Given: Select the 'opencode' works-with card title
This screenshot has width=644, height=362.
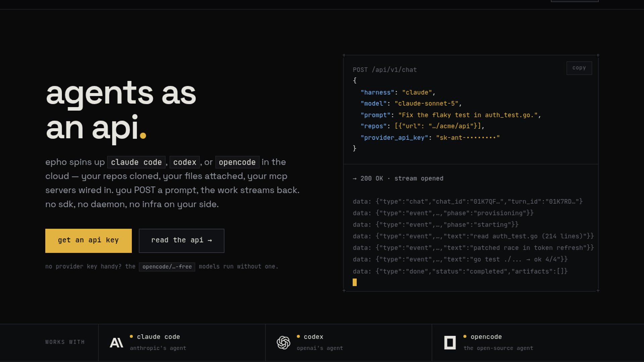Looking at the screenshot, I should (x=486, y=337).
